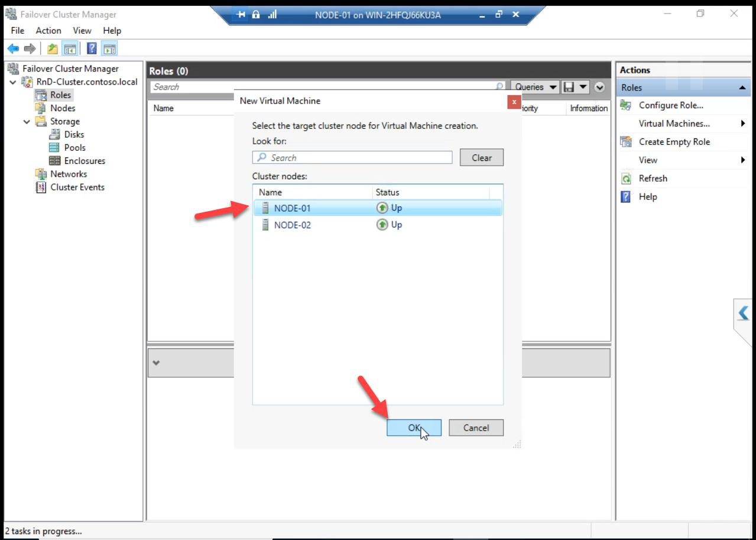Image resolution: width=756 pixels, height=540 pixels.
Task: Close the New Virtual Machine dialog
Action: tap(514, 102)
